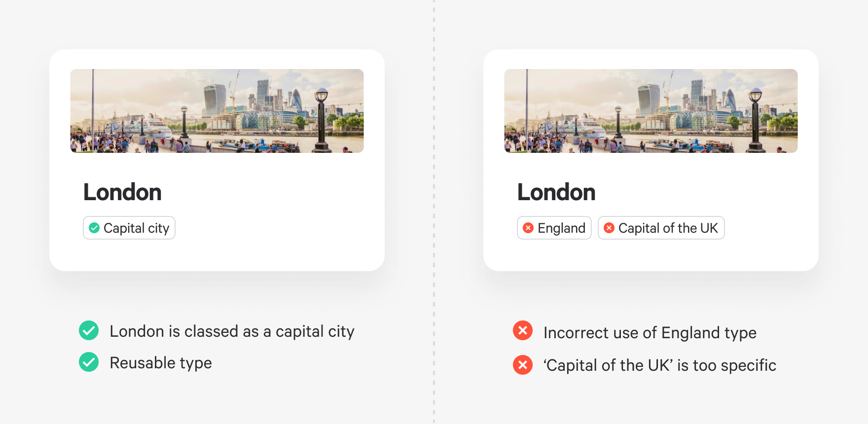Select the 'Capital of the UK' tag chip
The height and width of the screenshot is (424, 868).
pos(661,228)
